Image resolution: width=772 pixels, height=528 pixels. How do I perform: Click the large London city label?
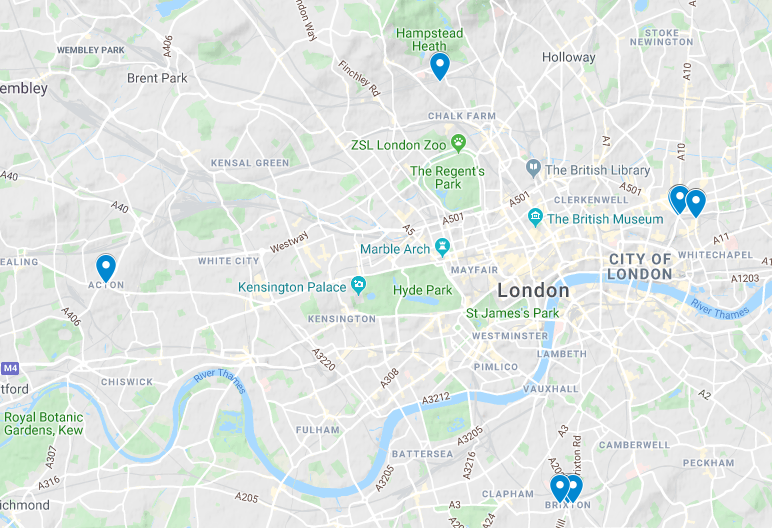(533, 290)
